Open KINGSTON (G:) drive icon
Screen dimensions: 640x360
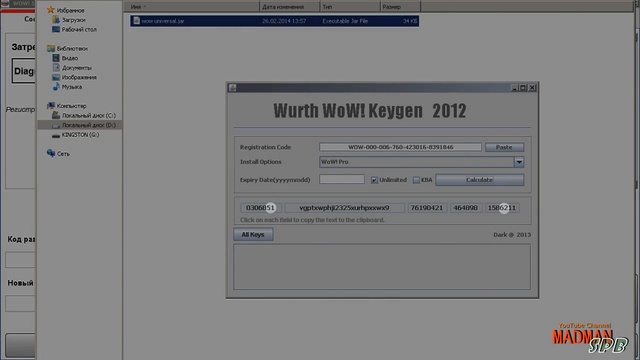(x=56, y=135)
